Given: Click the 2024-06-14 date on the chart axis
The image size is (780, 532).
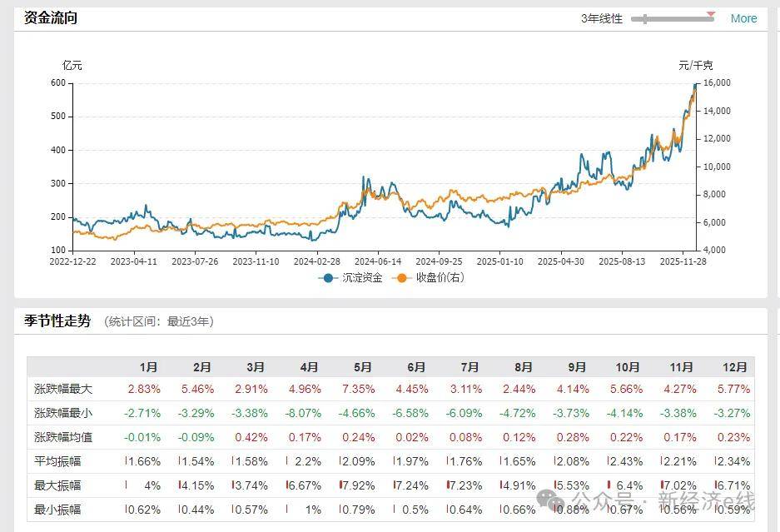Looking at the screenshot, I should (x=377, y=261).
